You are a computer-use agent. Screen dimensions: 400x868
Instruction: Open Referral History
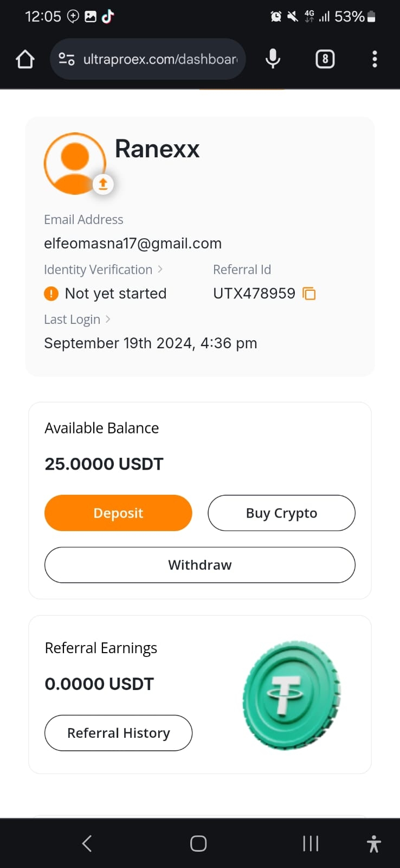(x=118, y=733)
